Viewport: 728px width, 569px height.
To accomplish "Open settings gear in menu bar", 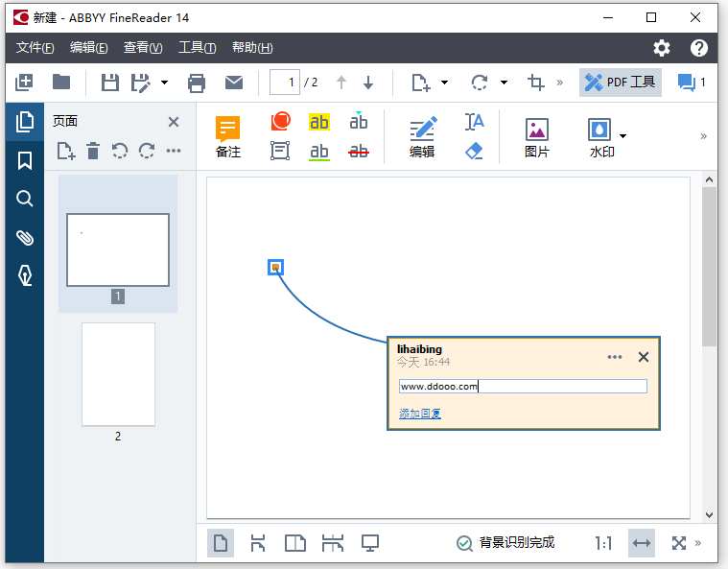I will (662, 48).
